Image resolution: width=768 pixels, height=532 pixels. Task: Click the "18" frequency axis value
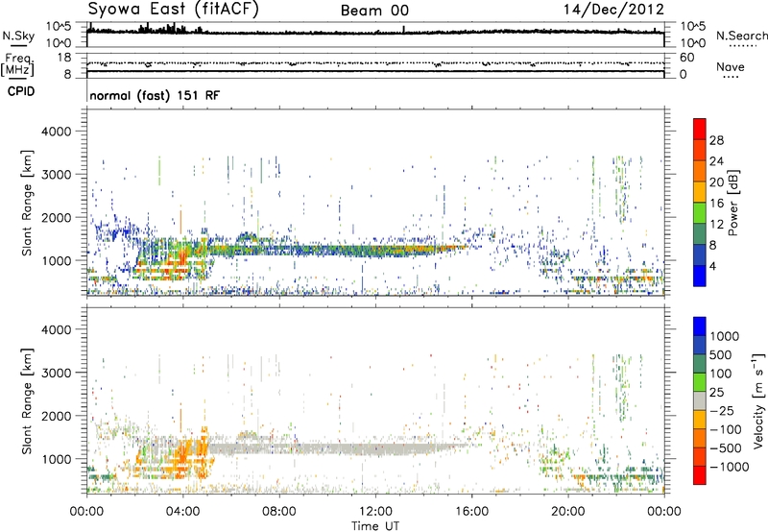pos(64,58)
